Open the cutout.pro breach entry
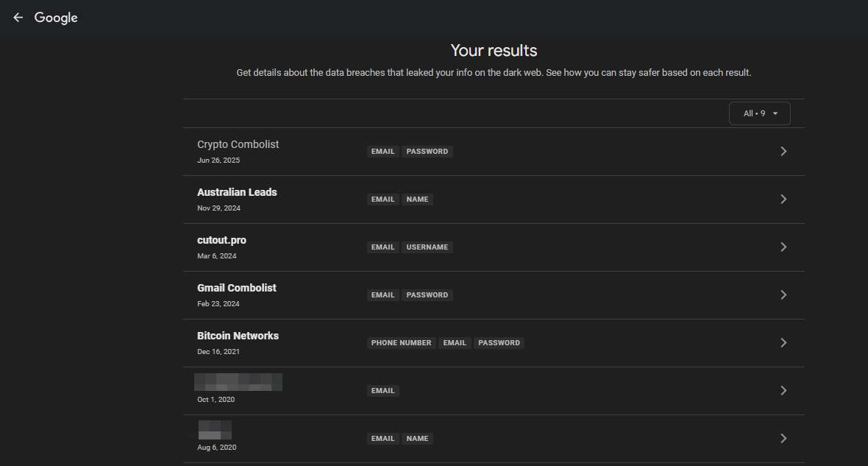The height and width of the screenshot is (466, 868). tap(221, 240)
